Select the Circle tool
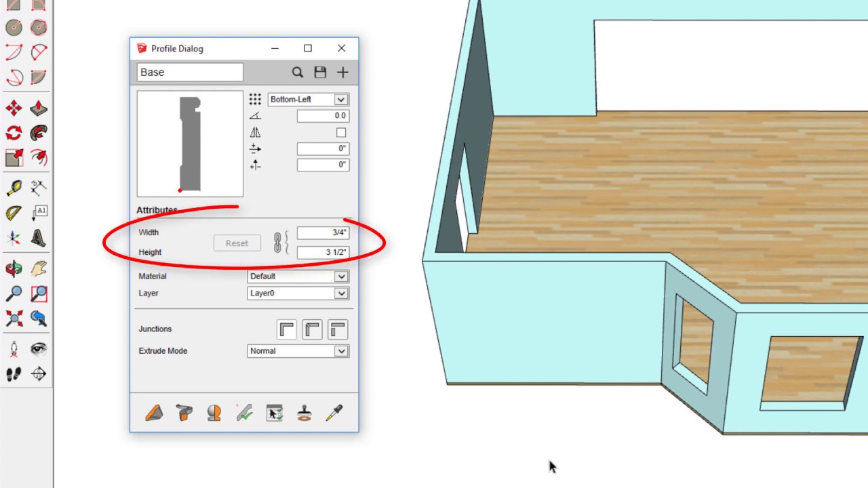This screenshot has width=868, height=488. click(x=14, y=27)
